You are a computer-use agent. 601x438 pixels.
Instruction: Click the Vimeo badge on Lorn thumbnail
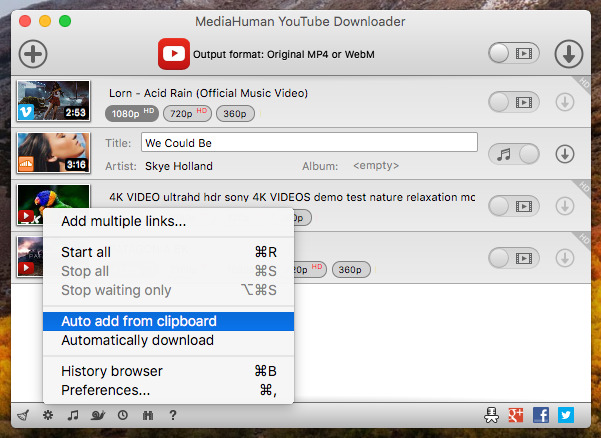pyautogui.click(x=26, y=112)
